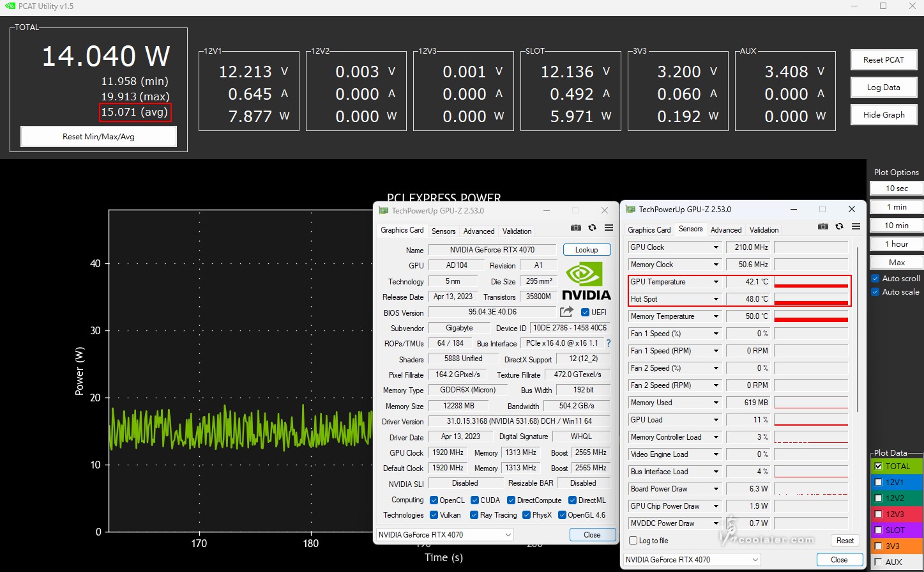The image size is (924, 572).
Task: Click the screenshot camera icon in Graphics Card GPU-Z window
Action: (576, 228)
